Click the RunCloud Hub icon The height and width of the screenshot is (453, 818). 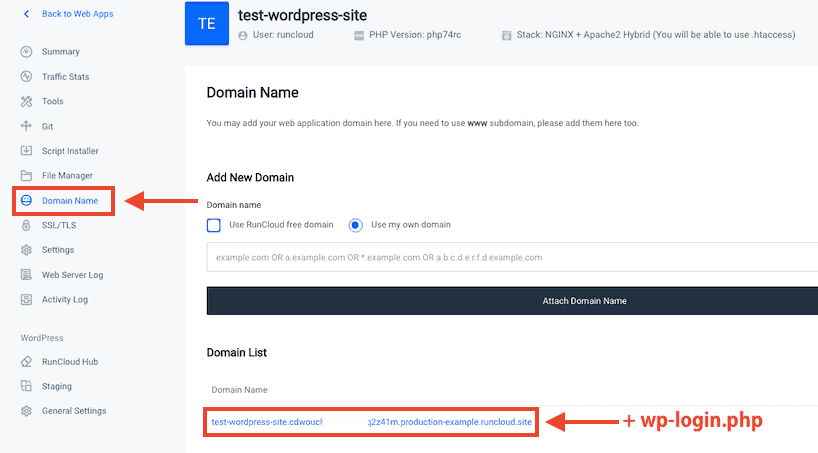(x=27, y=362)
